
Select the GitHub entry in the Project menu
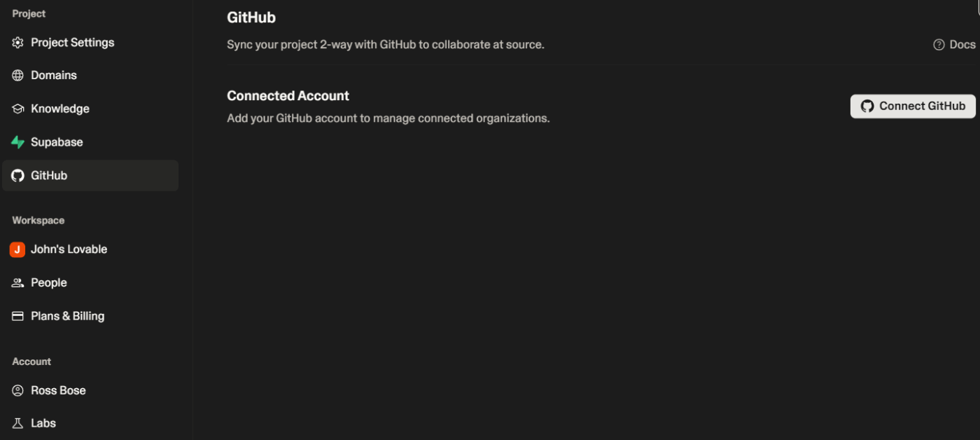click(x=49, y=175)
